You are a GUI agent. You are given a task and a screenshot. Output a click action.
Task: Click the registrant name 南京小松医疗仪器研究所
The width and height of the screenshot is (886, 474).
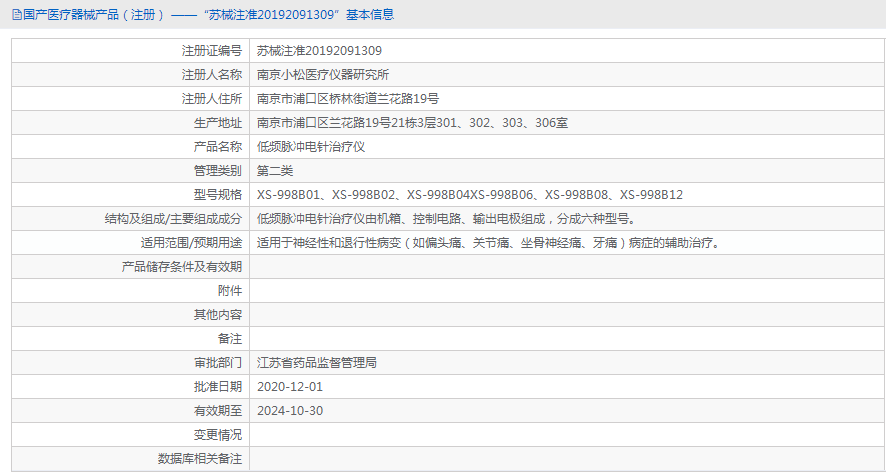tap(323, 75)
